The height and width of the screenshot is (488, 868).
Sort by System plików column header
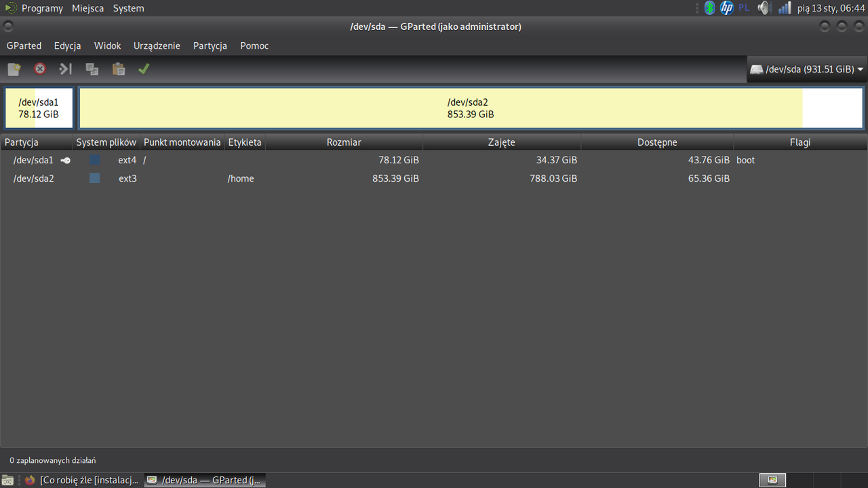[x=106, y=142]
